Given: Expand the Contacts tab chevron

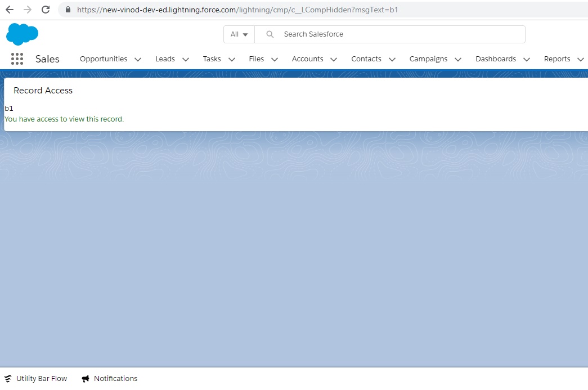Looking at the screenshot, I should click(x=392, y=59).
